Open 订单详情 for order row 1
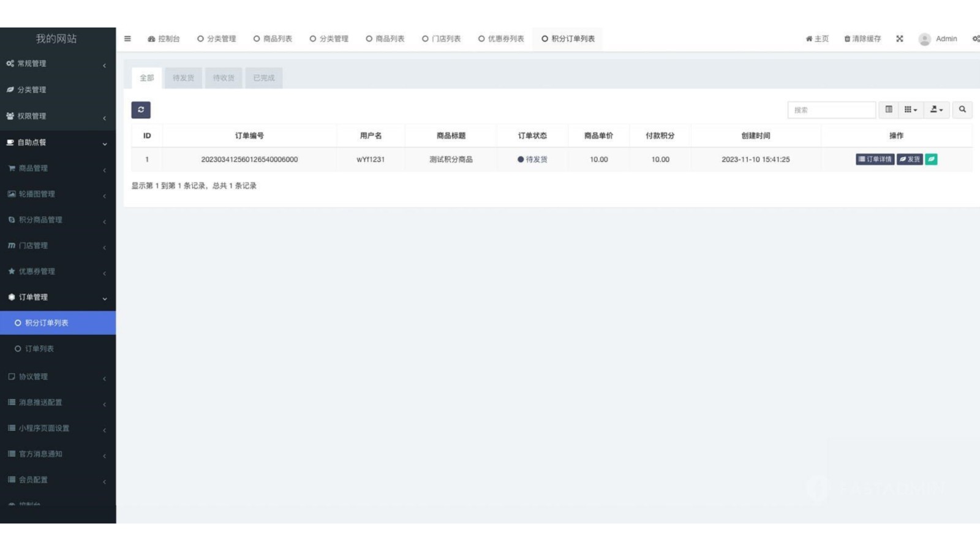This screenshot has width=980, height=551. (x=875, y=159)
